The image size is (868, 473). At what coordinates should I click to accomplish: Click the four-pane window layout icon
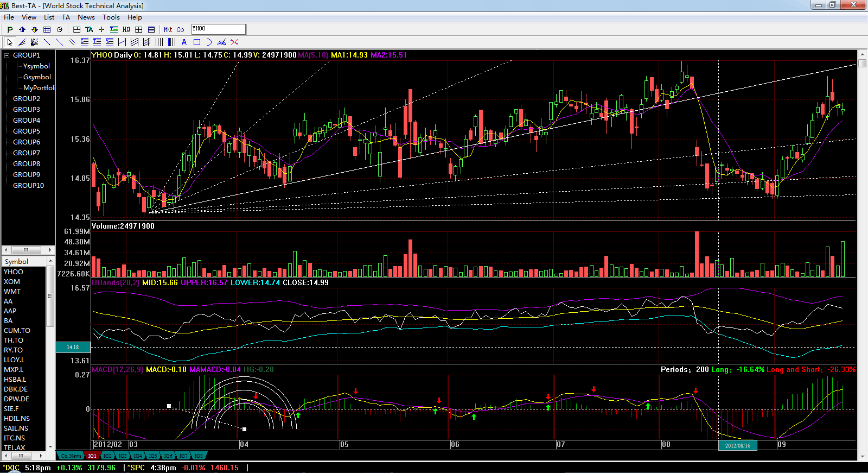139,29
